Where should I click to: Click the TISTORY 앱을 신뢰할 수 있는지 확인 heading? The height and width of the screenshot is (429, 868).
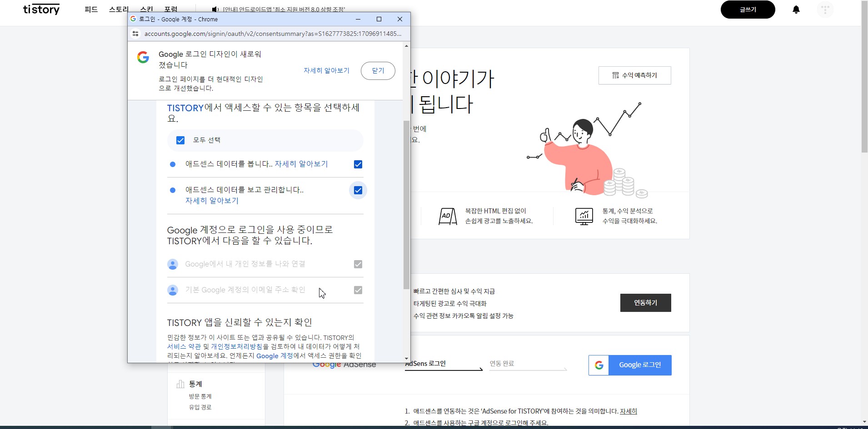pyautogui.click(x=239, y=323)
